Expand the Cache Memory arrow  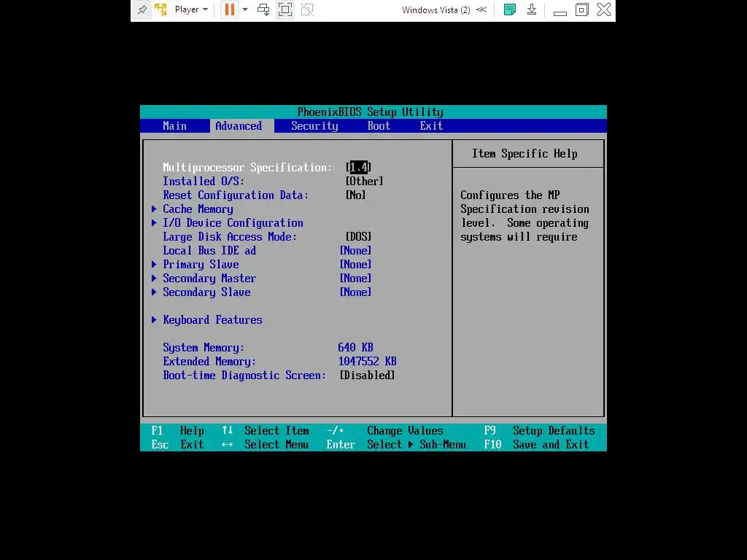[x=154, y=209]
